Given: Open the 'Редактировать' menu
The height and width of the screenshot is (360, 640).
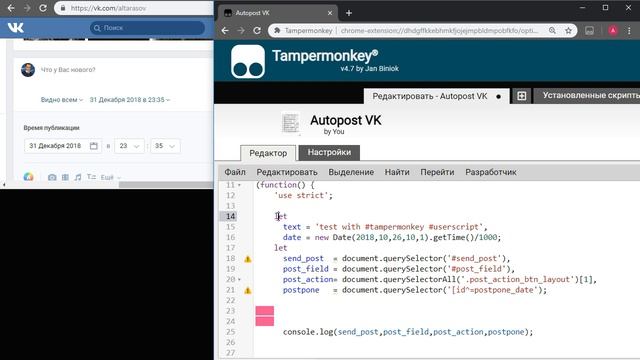Looking at the screenshot, I should pyautogui.click(x=287, y=172).
